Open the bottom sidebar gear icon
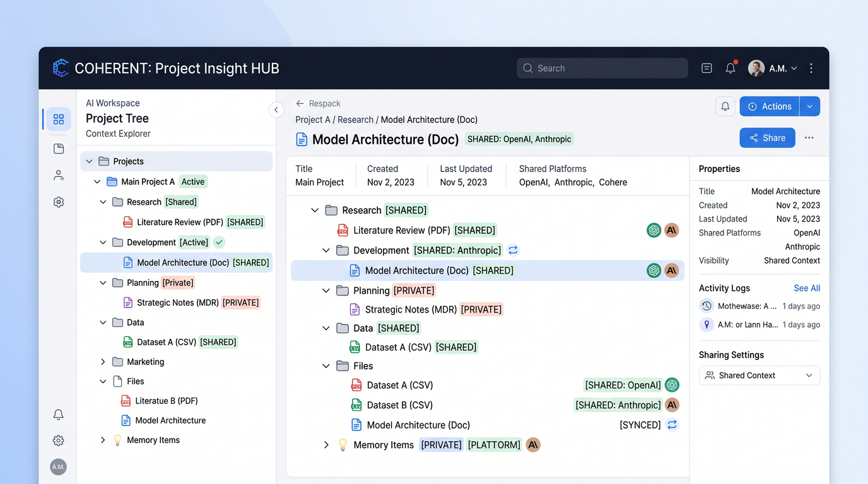This screenshot has width=868, height=484. click(58, 441)
